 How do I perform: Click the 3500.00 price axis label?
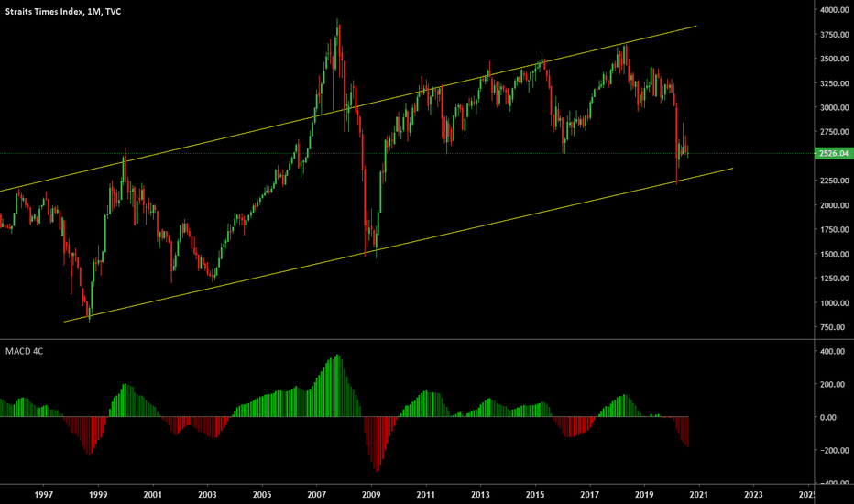pyautogui.click(x=835, y=59)
